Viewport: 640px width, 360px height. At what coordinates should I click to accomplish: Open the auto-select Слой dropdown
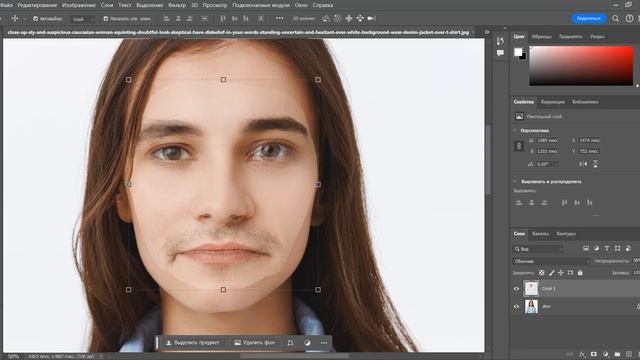[83, 19]
